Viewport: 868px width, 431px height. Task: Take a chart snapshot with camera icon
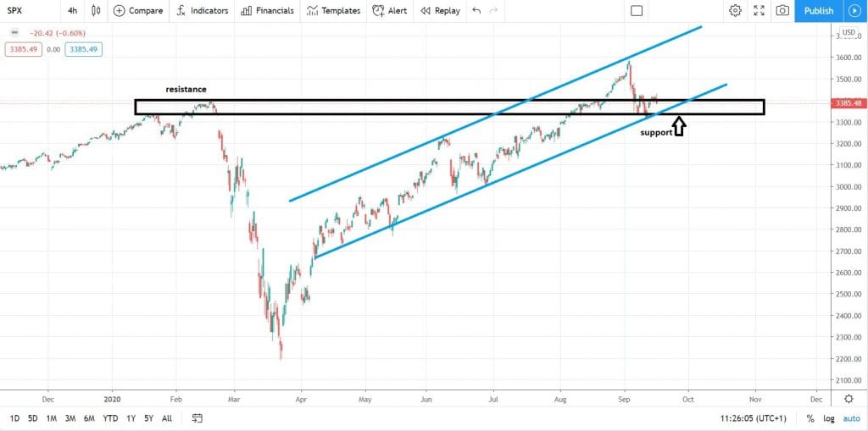click(782, 11)
